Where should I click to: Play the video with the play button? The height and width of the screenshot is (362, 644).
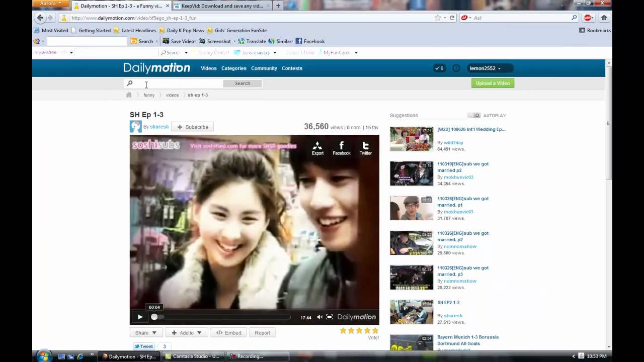[140, 317]
